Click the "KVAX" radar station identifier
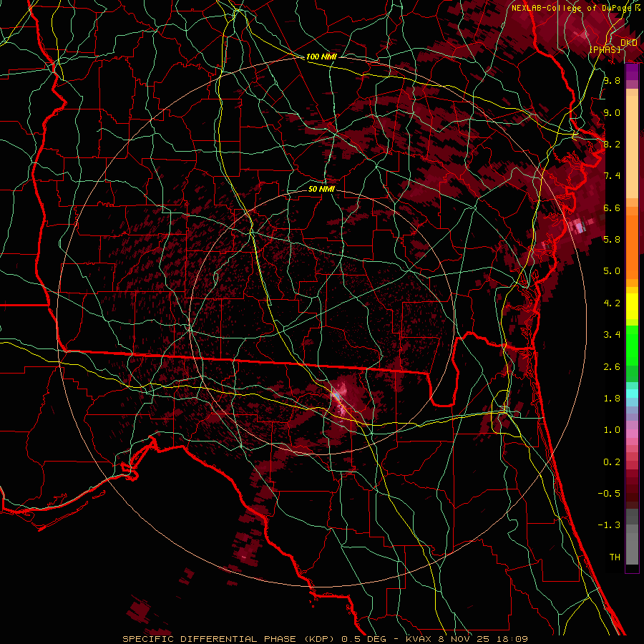The width and height of the screenshot is (644, 644). tap(418, 639)
